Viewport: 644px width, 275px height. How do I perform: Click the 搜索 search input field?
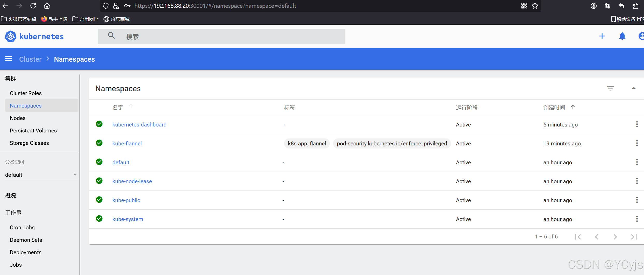[x=221, y=36]
